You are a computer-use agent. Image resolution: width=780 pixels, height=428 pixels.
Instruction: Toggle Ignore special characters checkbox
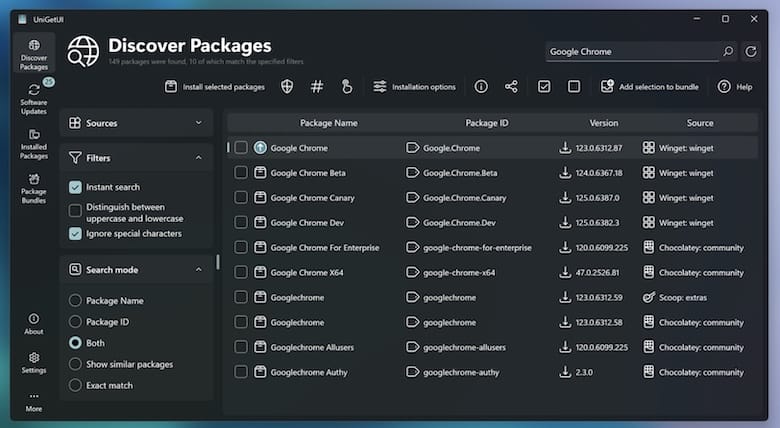click(75, 233)
